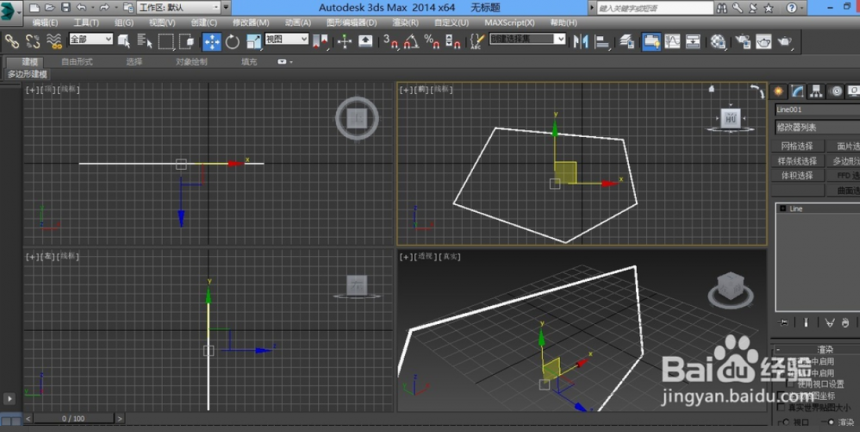The image size is (860, 432).
Task: Open Select by Name list icon
Action: [x=145, y=41]
